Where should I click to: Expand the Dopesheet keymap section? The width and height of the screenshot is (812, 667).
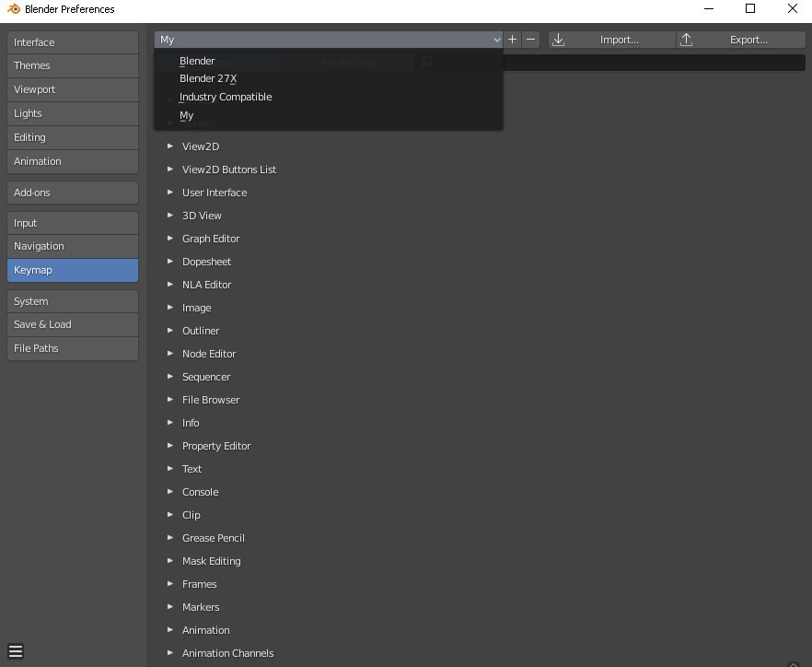[x=169, y=262]
